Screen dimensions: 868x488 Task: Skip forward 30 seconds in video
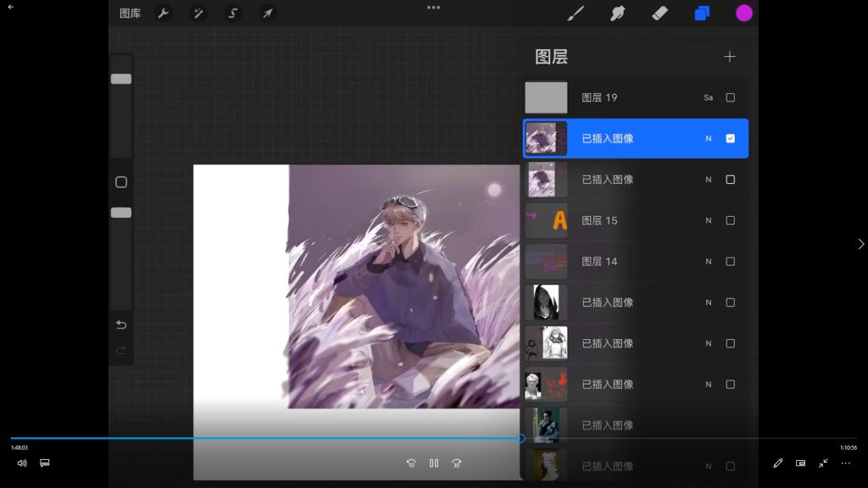coord(457,463)
